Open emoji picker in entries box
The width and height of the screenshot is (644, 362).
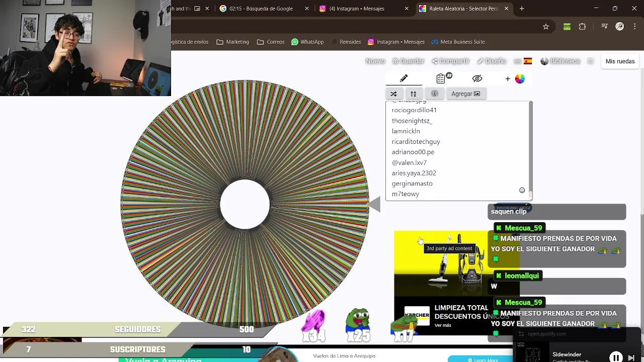(522, 191)
